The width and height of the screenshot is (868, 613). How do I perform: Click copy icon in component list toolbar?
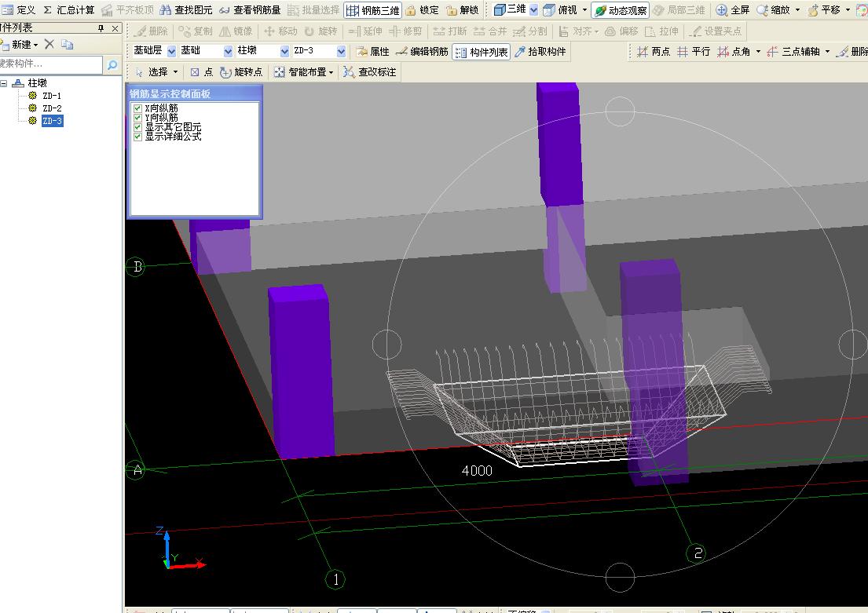click(67, 44)
